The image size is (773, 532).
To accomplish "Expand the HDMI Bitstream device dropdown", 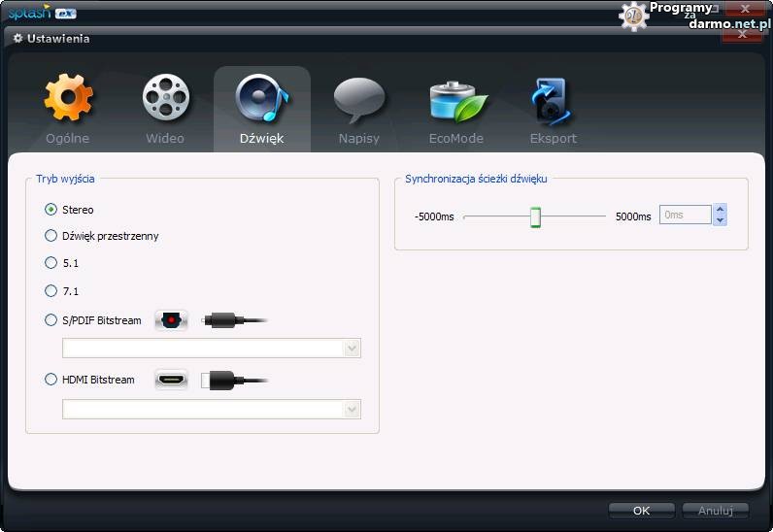I will 352,410.
